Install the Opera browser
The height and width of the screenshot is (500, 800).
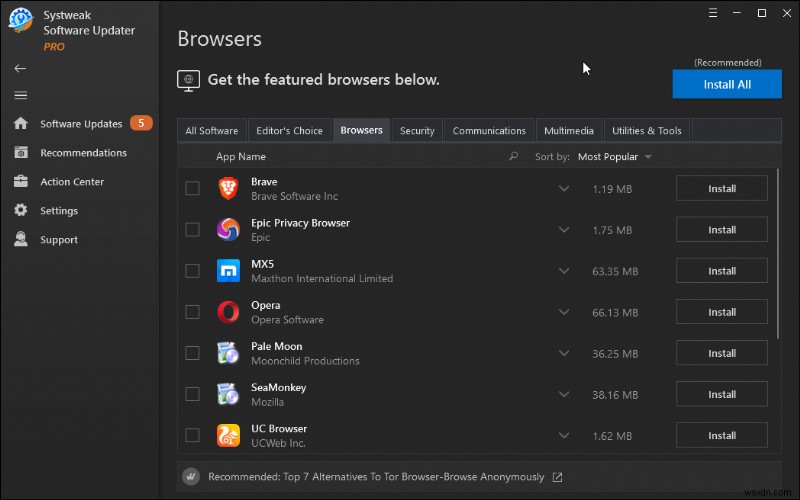click(x=722, y=312)
